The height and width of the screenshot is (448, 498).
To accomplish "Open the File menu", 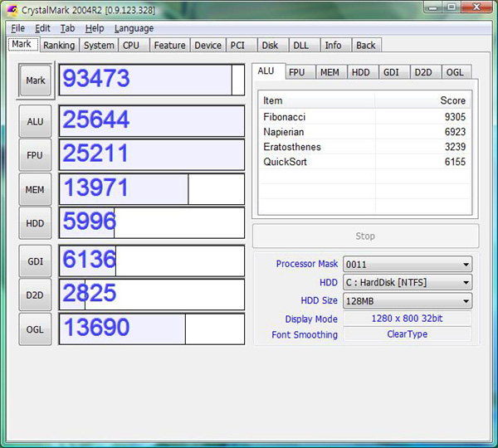I will [x=17, y=28].
